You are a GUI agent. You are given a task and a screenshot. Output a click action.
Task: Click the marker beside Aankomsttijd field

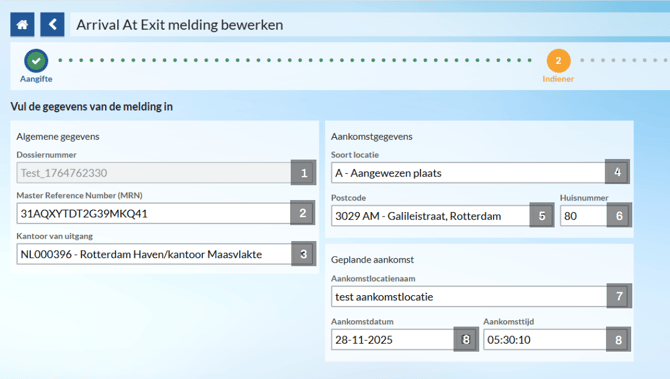pos(618,339)
